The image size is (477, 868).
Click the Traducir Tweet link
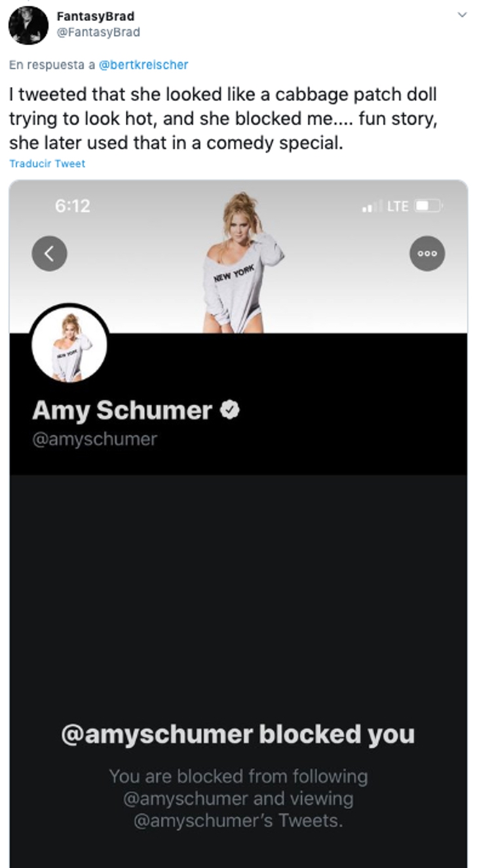pos(47,164)
